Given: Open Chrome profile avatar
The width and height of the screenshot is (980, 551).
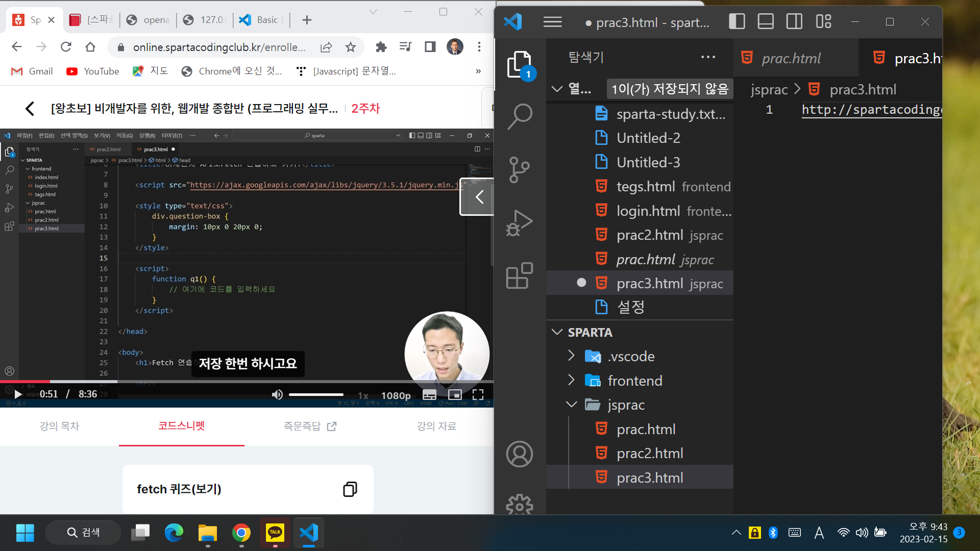Looking at the screenshot, I should point(455,47).
